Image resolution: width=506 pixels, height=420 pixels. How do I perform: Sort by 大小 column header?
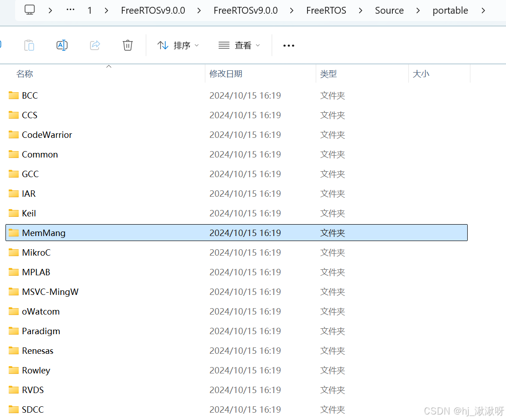pyautogui.click(x=421, y=74)
